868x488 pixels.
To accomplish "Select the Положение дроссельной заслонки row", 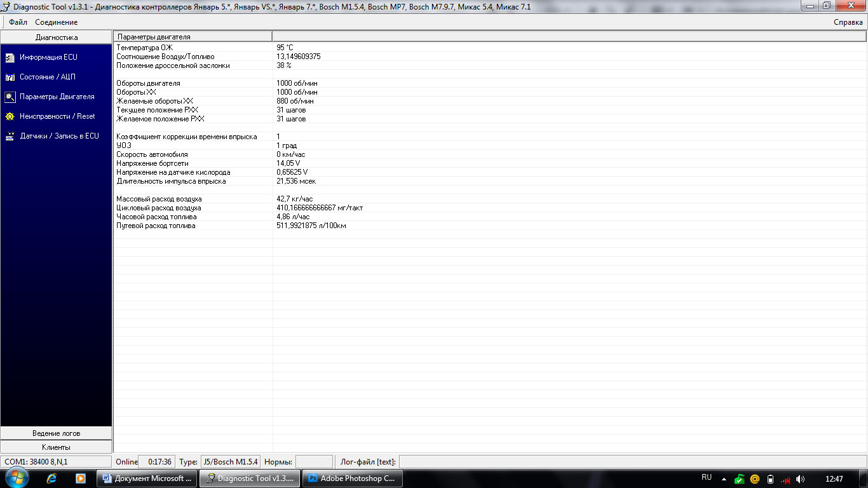I will click(490, 65).
